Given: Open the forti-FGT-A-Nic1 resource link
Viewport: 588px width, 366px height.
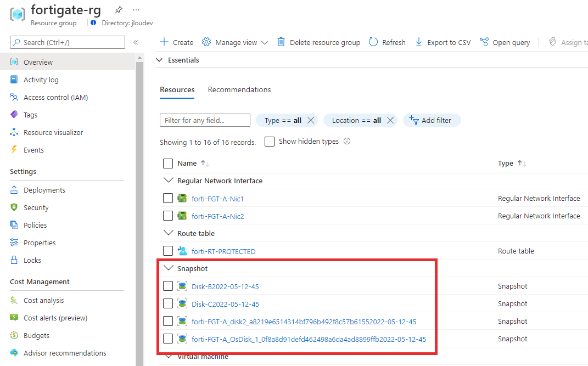Looking at the screenshot, I should 217,199.
